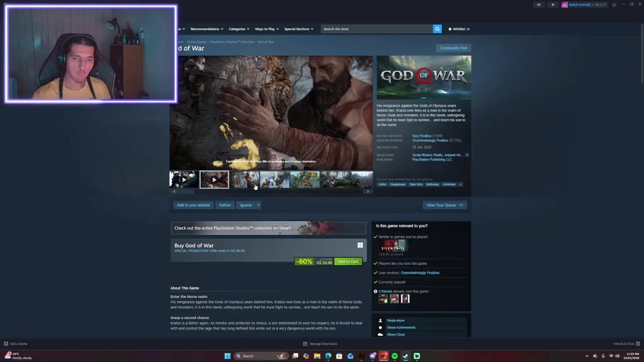This screenshot has width=644, height=362.
Task: Click the Windows platform icon in purchase box
Action: tap(360, 245)
